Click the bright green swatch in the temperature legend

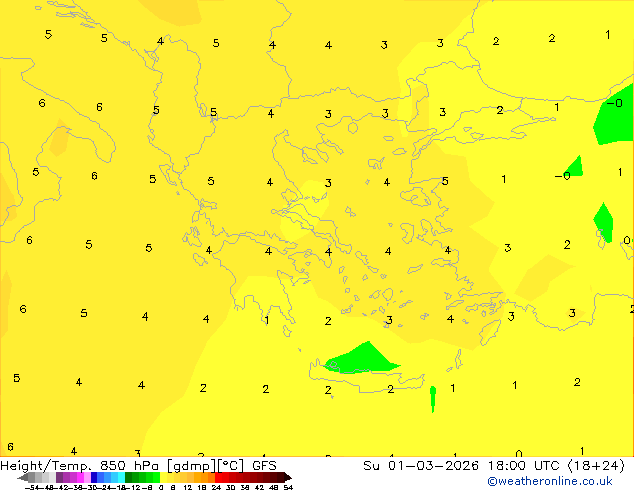click(156, 477)
